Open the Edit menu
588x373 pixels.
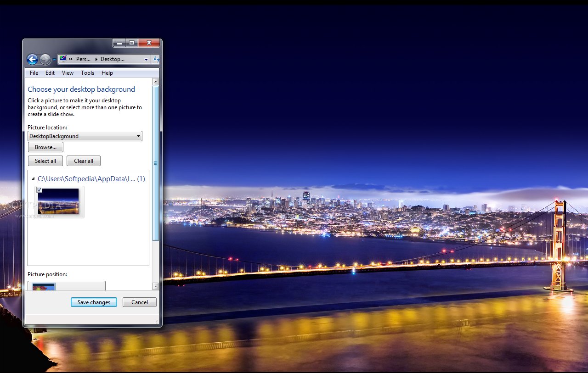50,73
